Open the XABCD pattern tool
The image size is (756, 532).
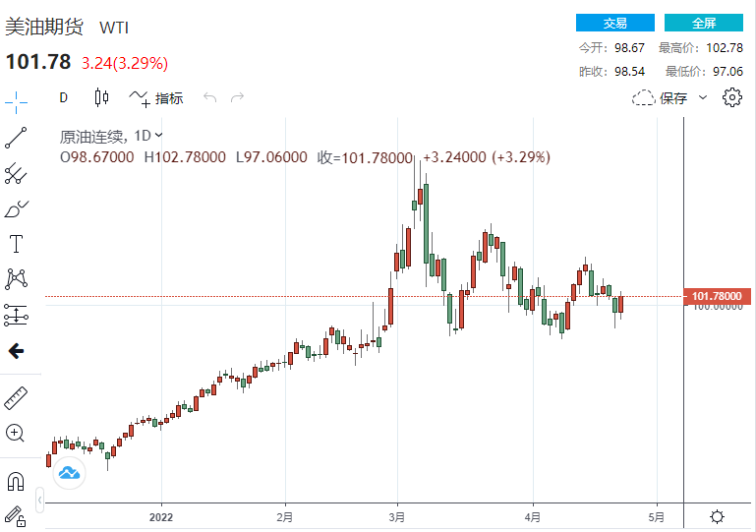click(x=16, y=279)
